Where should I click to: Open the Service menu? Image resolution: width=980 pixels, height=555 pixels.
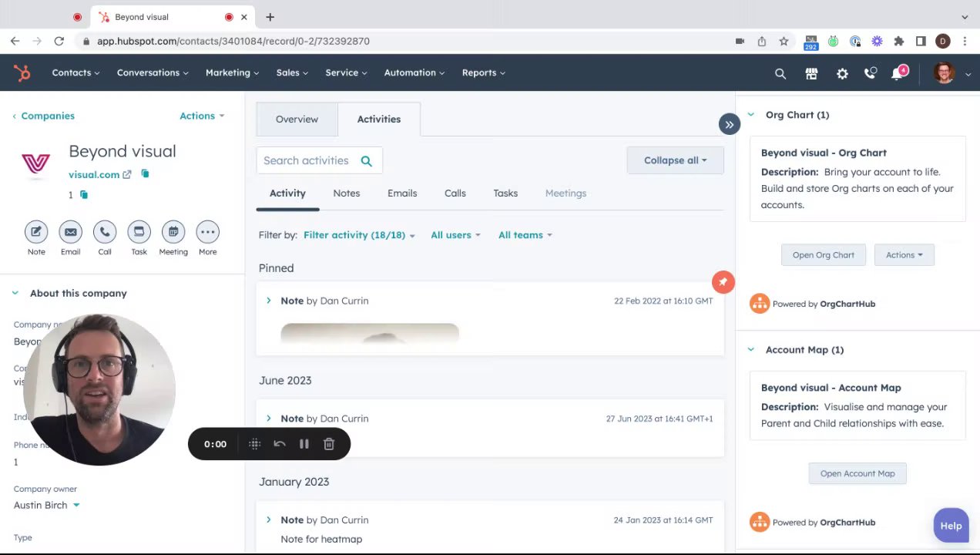pyautogui.click(x=346, y=72)
